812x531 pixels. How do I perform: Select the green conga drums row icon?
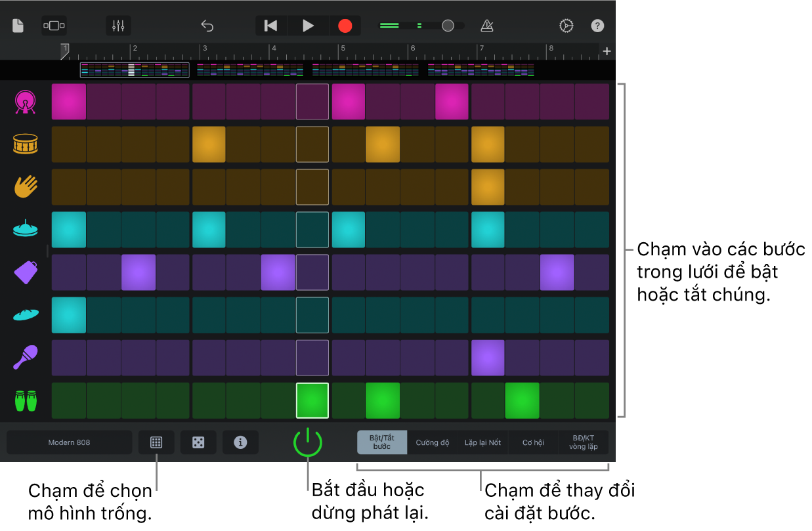point(26,400)
